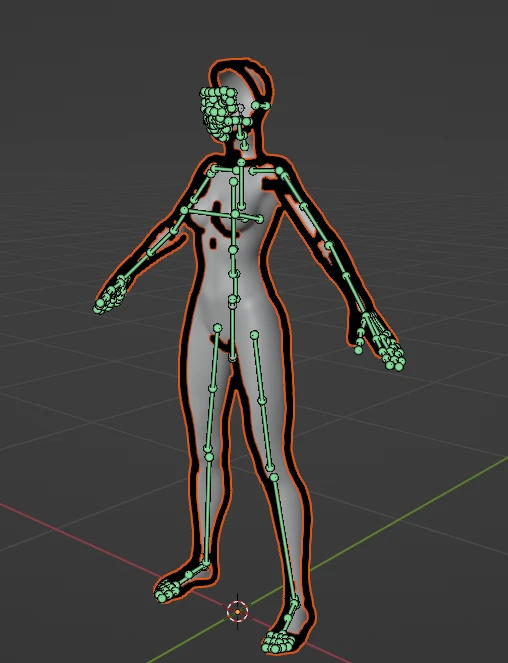508x663 pixels.
Task: Select the thigh bone on the screen-left leg
Action: (215, 358)
